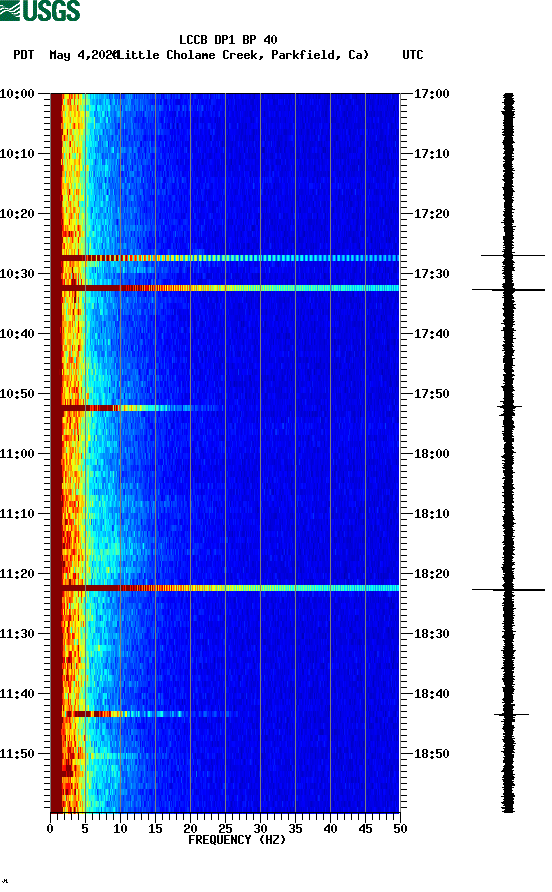
Task: Click the 'FREQUENCY (HZ)' axis label
Action: tap(237, 840)
